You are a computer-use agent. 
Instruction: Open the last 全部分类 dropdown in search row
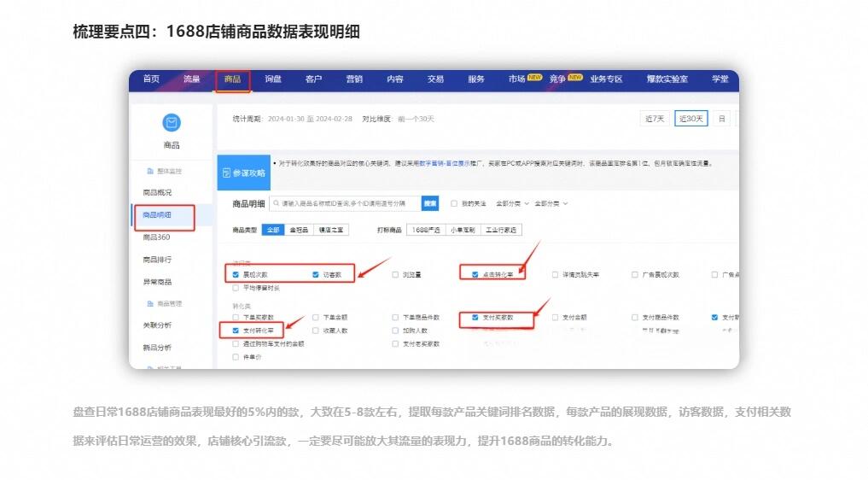click(x=551, y=203)
